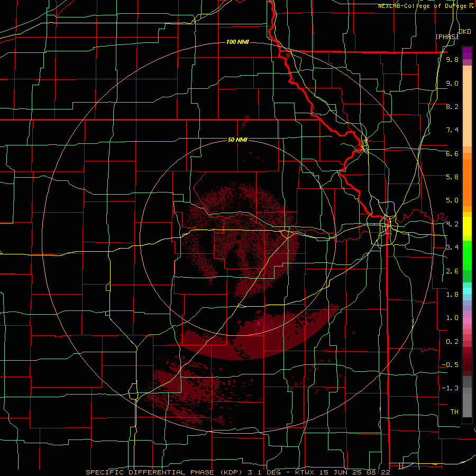Click the 4.2 value on the color scale

coord(452,224)
